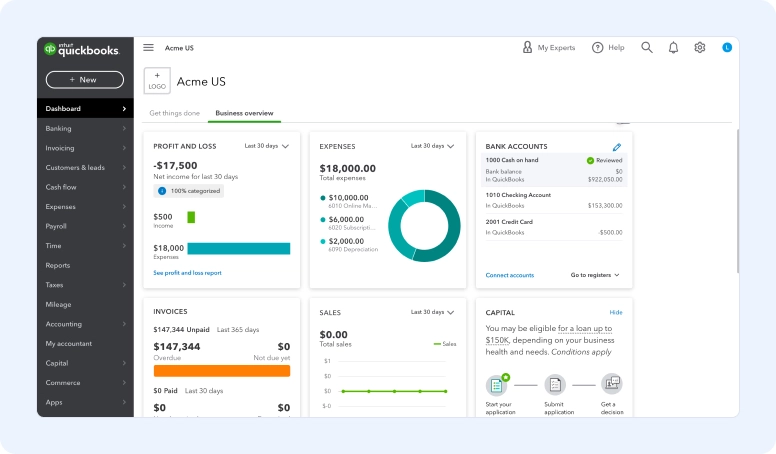Click the Submit application icon
This screenshot has width=776, height=454.
point(555,385)
